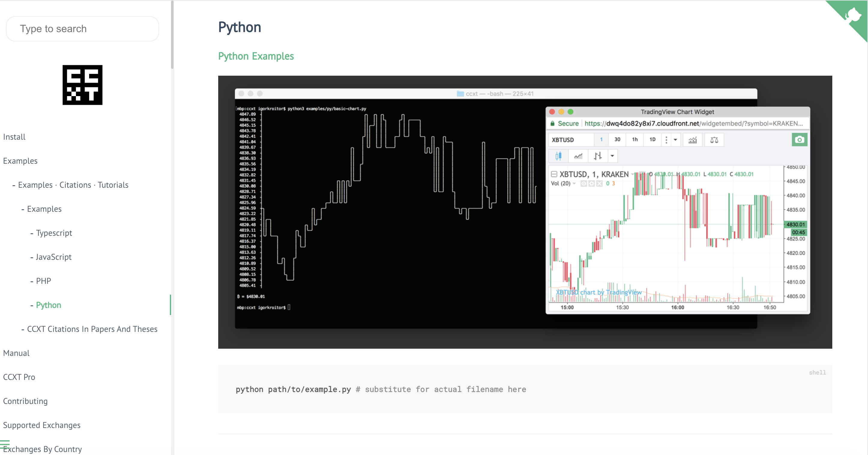
Task: Open the Vol (20) settings gear icon
Action: pos(592,184)
